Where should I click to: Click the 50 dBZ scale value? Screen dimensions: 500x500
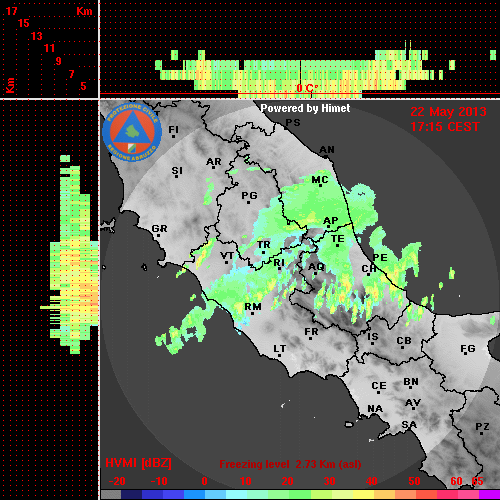click(x=415, y=481)
